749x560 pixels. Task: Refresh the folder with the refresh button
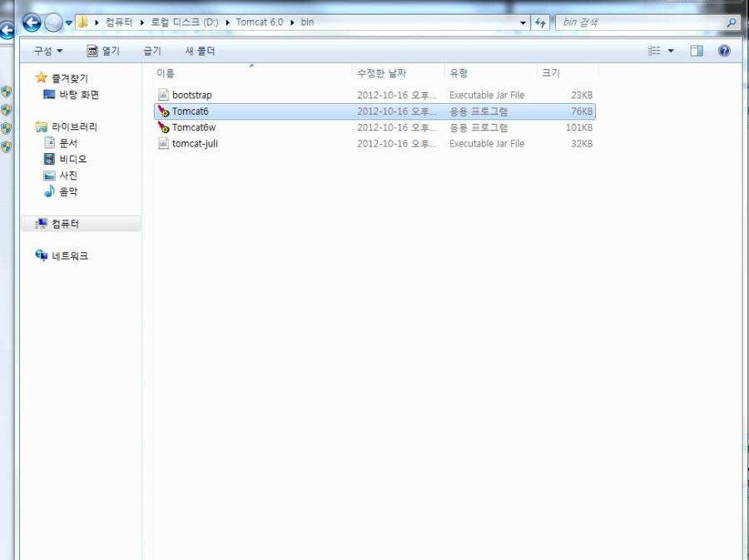click(x=540, y=22)
